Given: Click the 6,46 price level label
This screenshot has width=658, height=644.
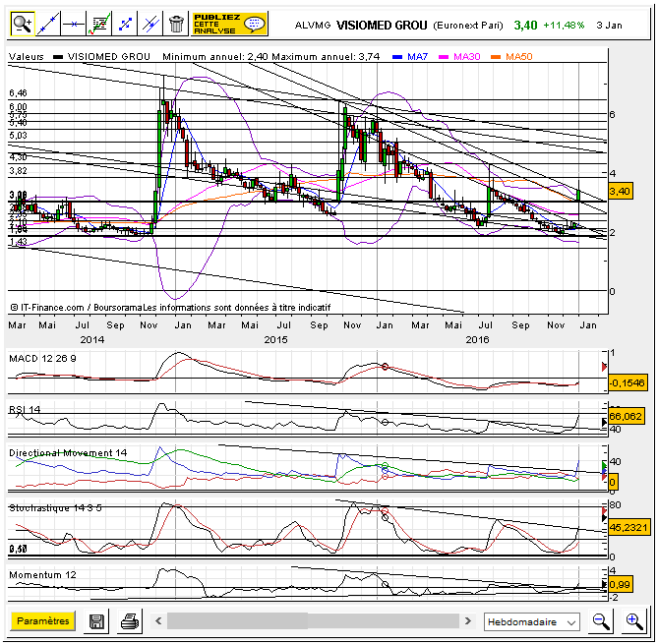Looking at the screenshot, I should click(x=18, y=92).
